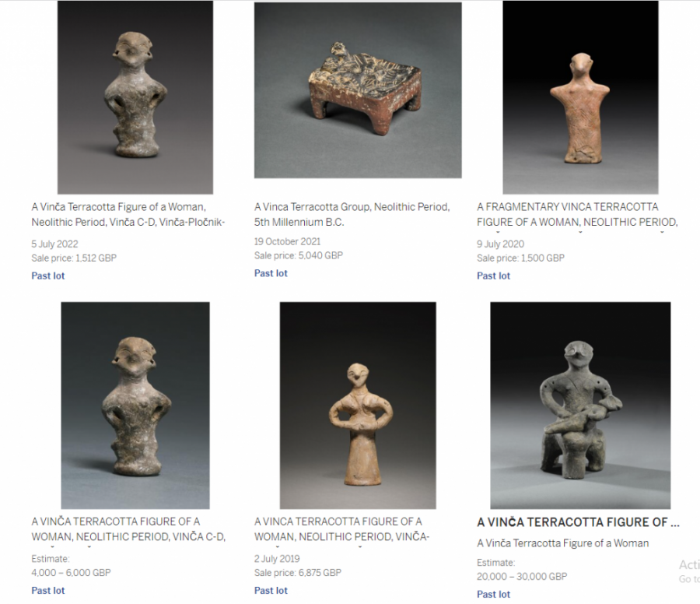
Task: Click title 'A FRAGMENTARY VINCA TERRACOTTA FIGURE OF A WOMAN'
Action: (577, 215)
